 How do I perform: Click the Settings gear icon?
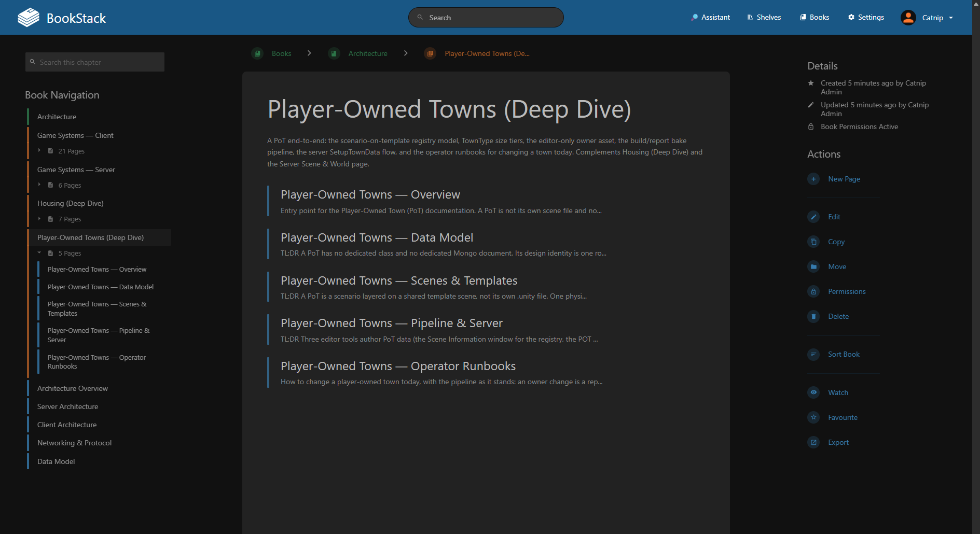click(x=851, y=18)
